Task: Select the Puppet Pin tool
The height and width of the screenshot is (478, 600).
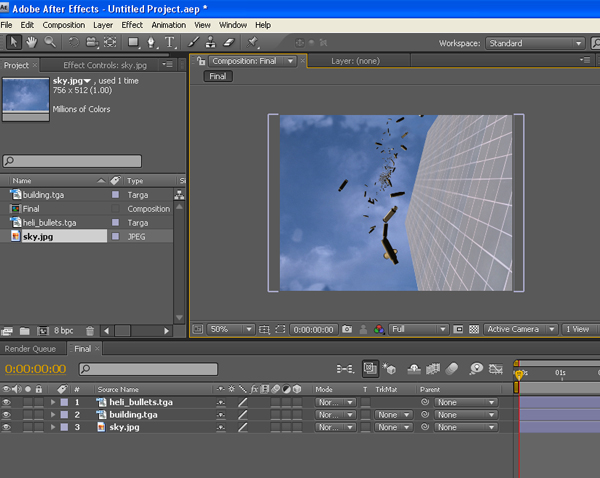Action: (x=252, y=42)
